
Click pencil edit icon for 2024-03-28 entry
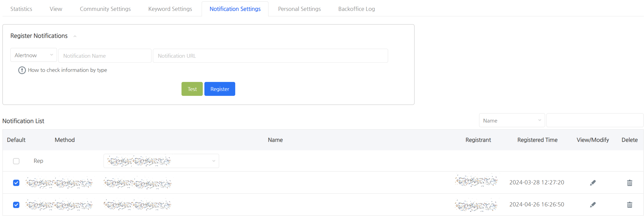(593, 183)
